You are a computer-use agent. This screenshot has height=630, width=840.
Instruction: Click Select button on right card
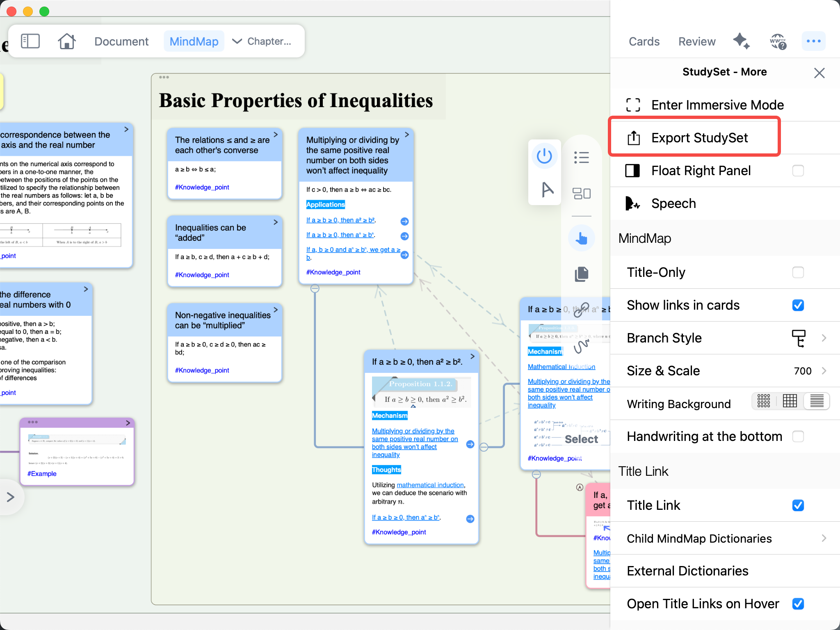pyautogui.click(x=581, y=439)
